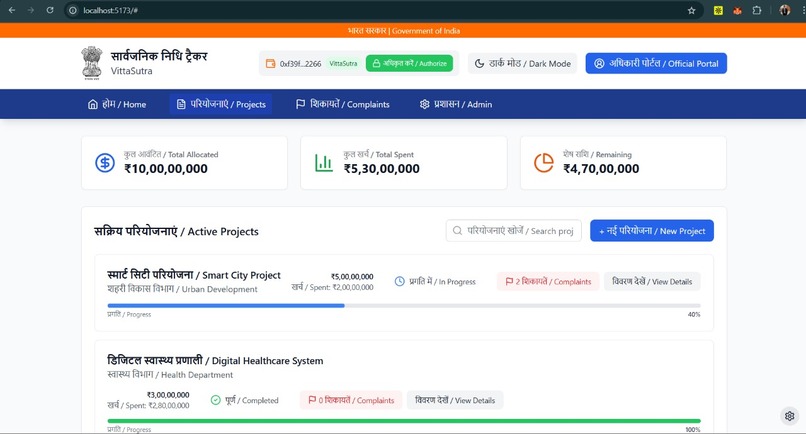Open the floating settings gear button
The image size is (806, 434).
790,416
